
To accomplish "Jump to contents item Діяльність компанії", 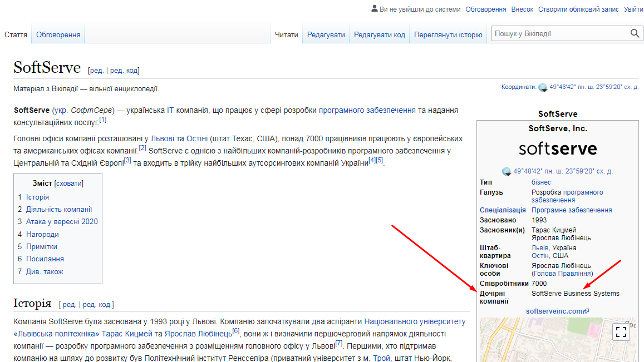I will 59,210.
